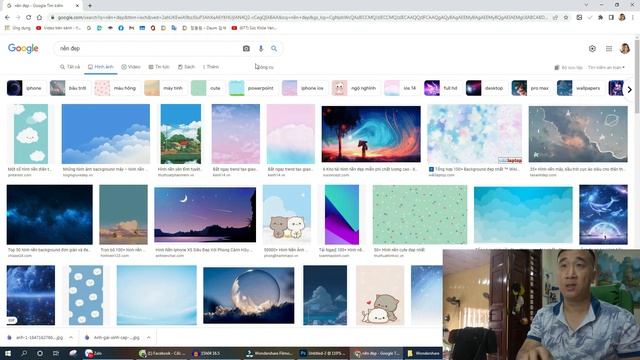
Task: Open the two cute cats thumbnail
Action: pos(287,215)
